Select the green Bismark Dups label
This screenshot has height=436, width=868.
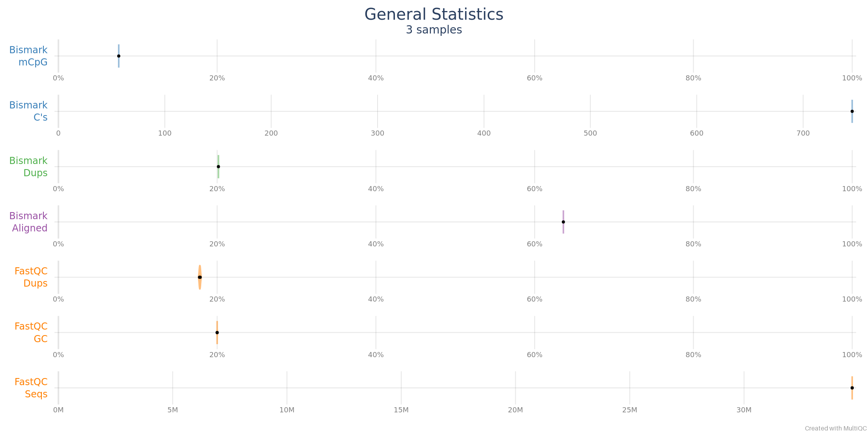coord(28,167)
